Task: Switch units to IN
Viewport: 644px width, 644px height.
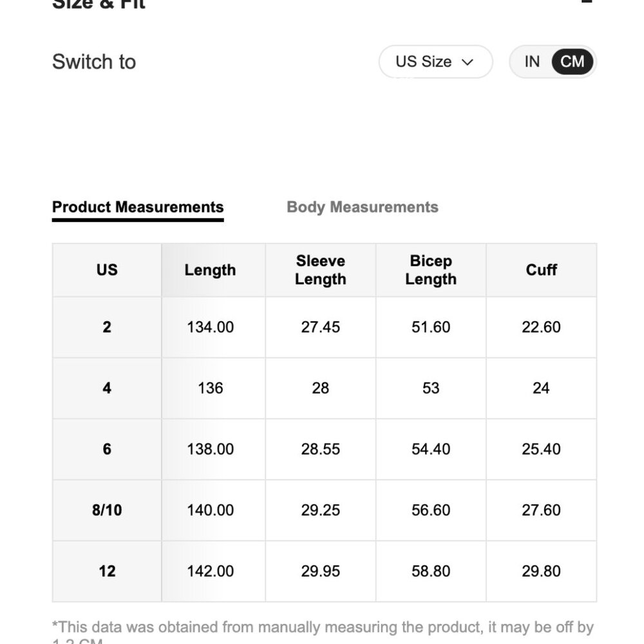Action: point(532,62)
